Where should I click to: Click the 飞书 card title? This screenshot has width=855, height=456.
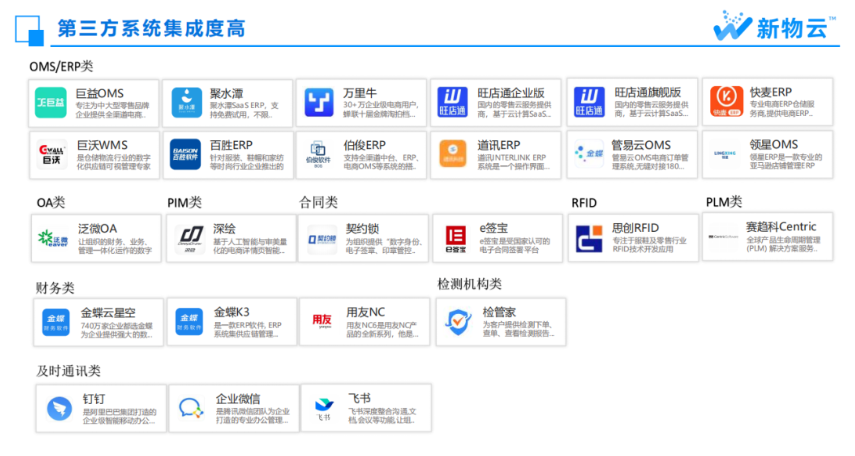[x=359, y=398]
